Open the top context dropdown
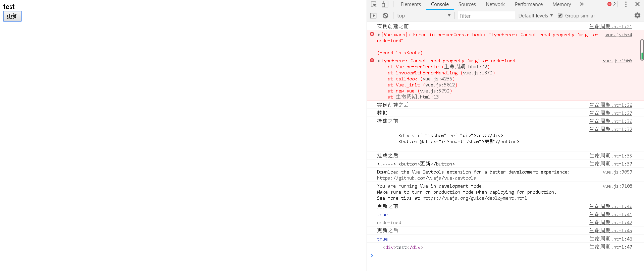Screen dimensions: 644x271 pos(424,16)
